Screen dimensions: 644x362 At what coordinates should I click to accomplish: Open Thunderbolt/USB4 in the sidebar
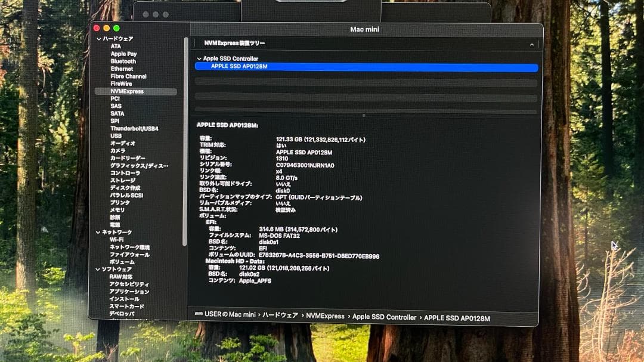[134, 129]
